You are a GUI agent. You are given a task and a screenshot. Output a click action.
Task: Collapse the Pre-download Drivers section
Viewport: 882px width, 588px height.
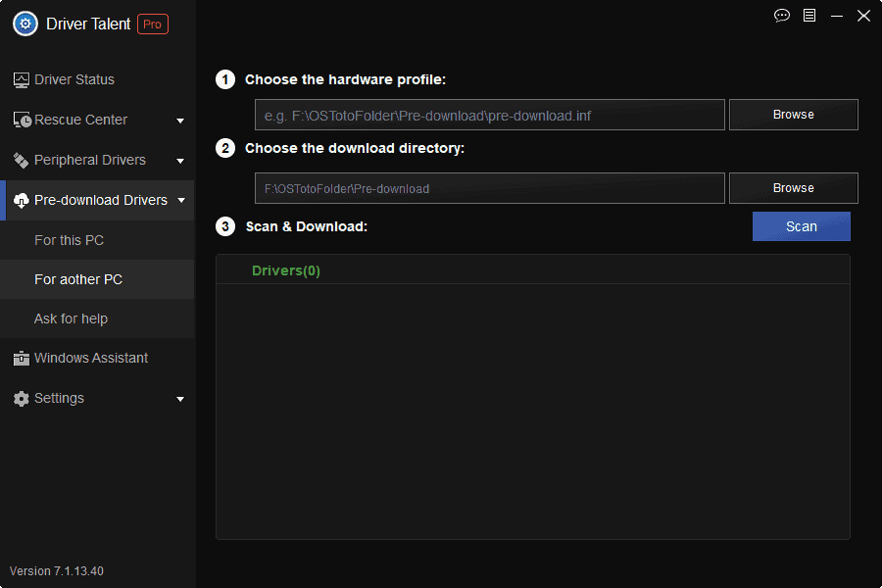(180, 200)
